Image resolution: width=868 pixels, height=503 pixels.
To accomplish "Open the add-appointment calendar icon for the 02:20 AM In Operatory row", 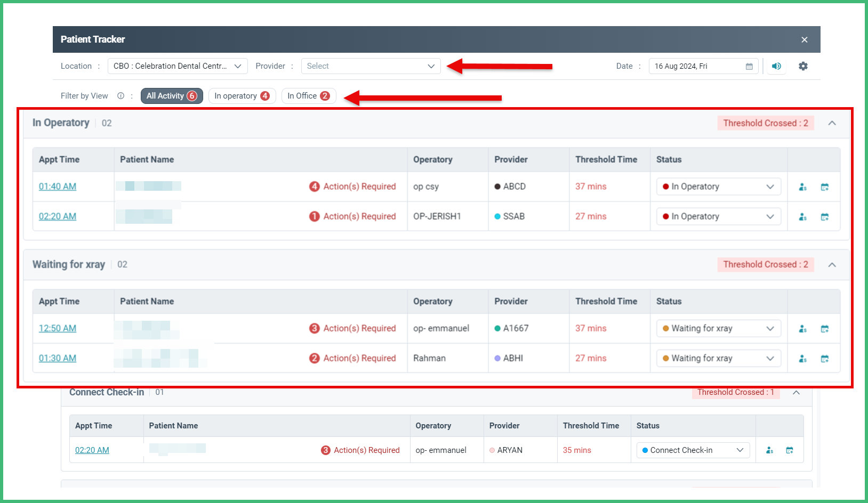I will (x=825, y=216).
